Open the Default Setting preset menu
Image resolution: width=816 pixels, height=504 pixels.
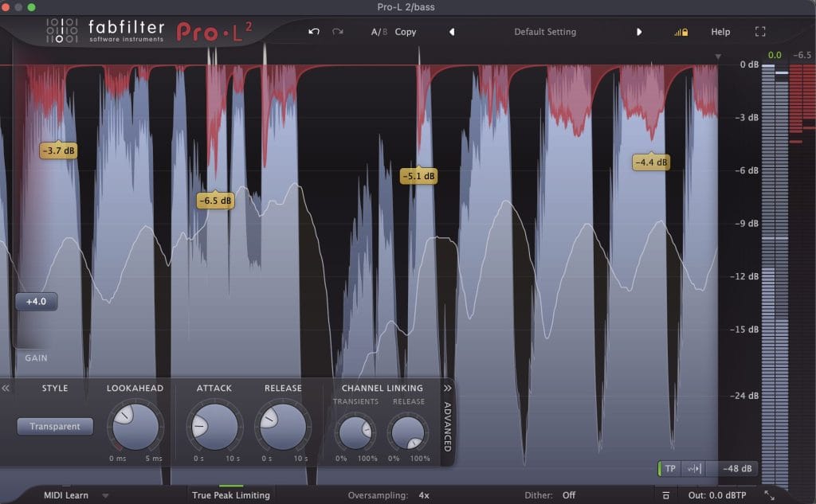(x=545, y=32)
